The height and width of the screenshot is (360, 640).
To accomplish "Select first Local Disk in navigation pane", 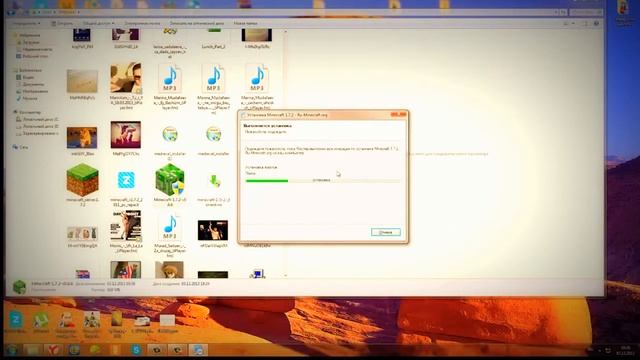I will (x=37, y=119).
